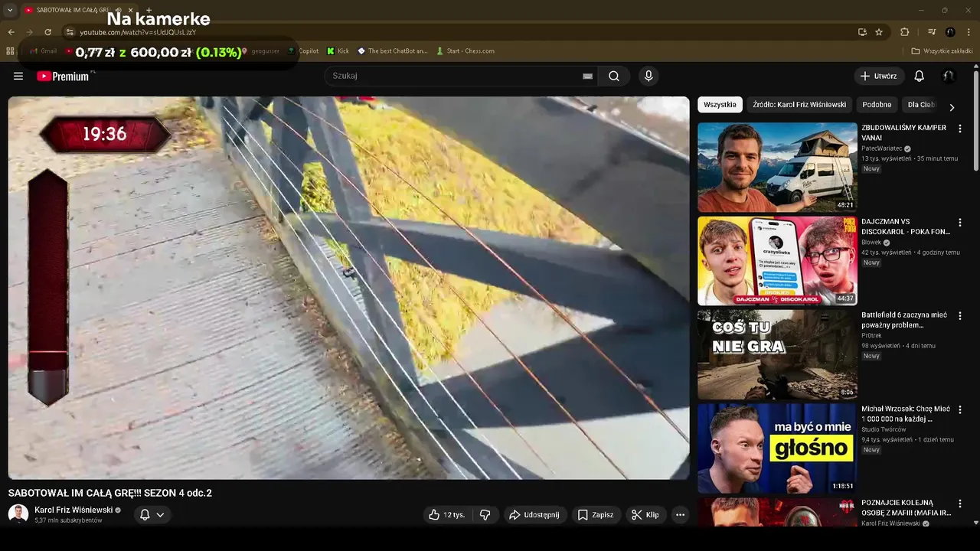Open The best ChatBot bookmark
This screenshot has width=980, height=551.
tap(393, 51)
